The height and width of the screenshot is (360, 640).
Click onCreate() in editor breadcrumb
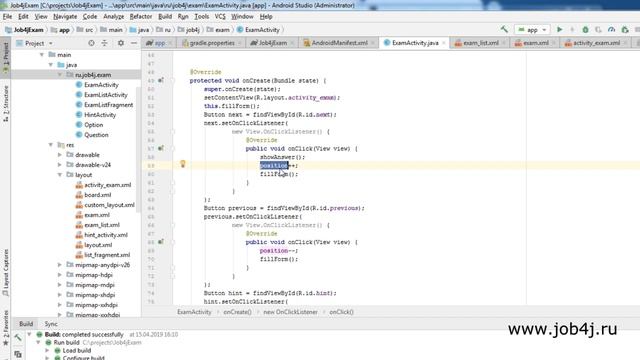coord(237,312)
